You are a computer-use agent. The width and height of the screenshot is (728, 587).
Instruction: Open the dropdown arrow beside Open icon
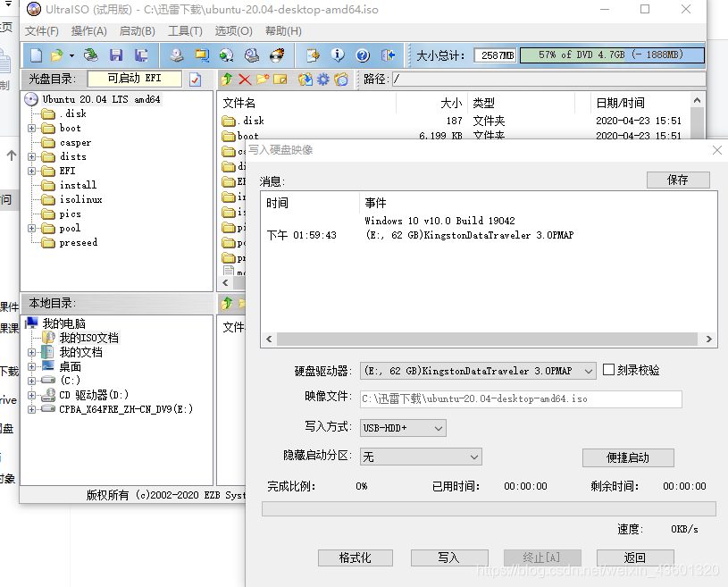pos(72,55)
